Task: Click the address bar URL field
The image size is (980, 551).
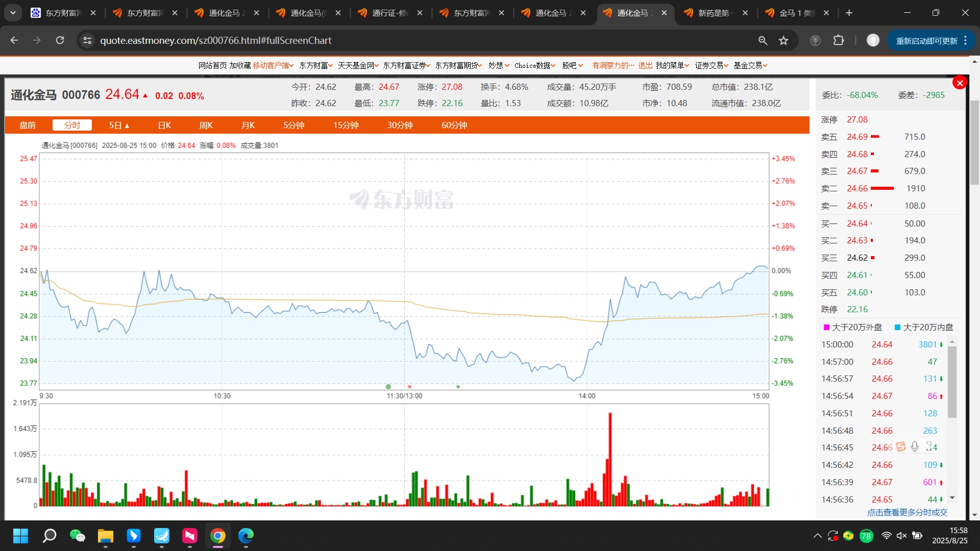Action: pyautogui.click(x=424, y=40)
